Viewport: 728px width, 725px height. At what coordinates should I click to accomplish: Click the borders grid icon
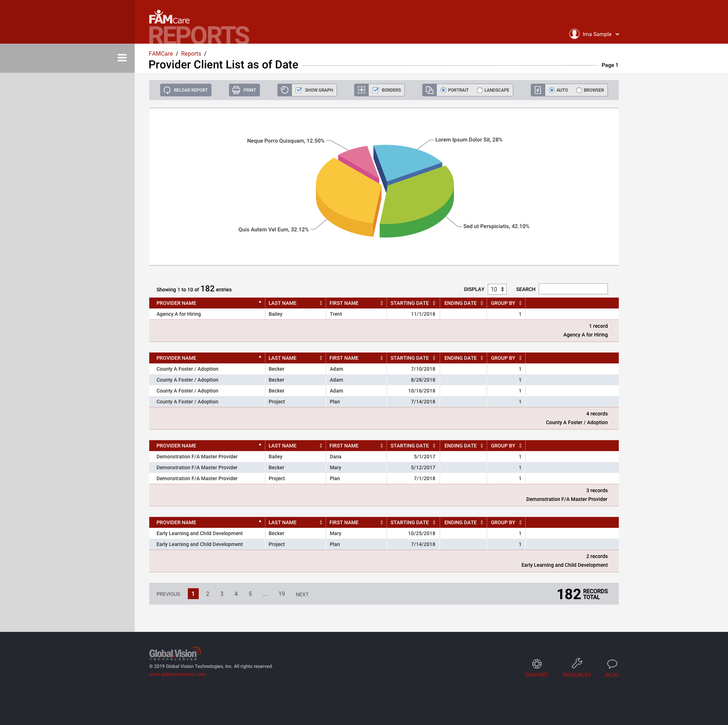(x=361, y=90)
